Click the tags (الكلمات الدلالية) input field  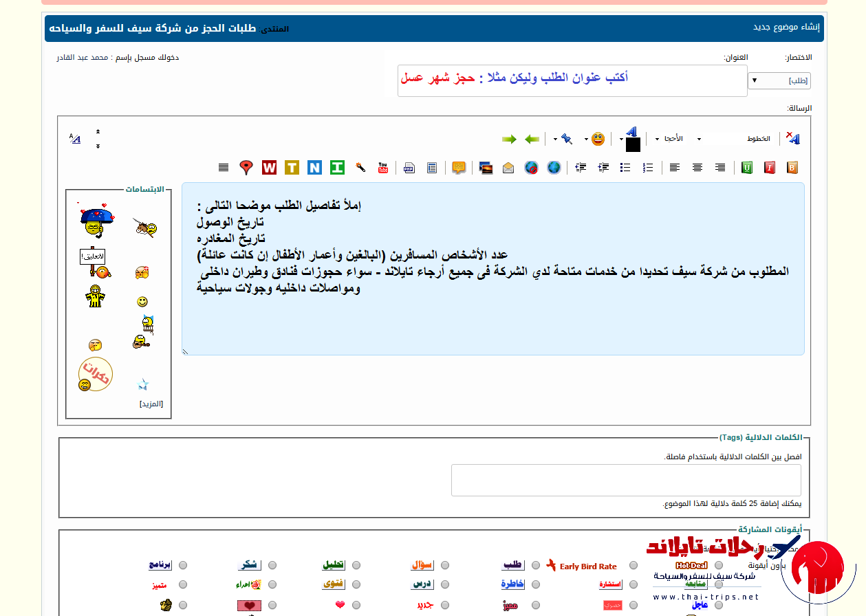coord(626,480)
